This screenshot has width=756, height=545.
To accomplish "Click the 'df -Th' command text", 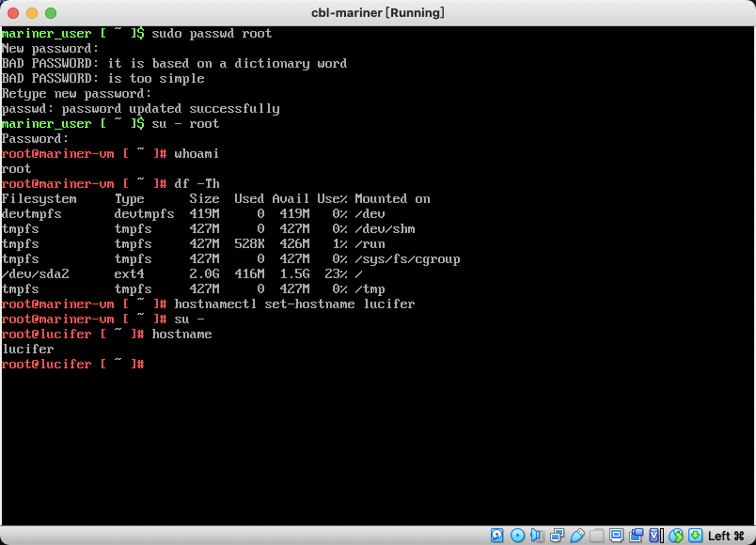I will 197,183.
